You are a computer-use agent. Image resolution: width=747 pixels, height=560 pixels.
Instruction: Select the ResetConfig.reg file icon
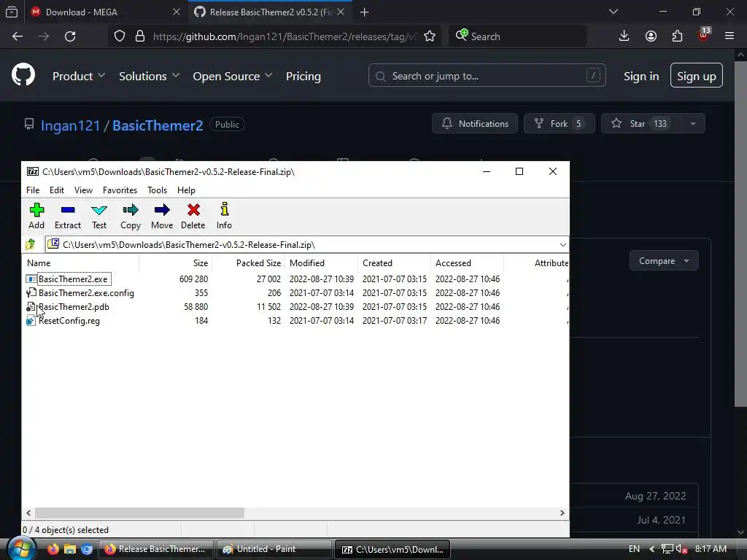point(31,321)
